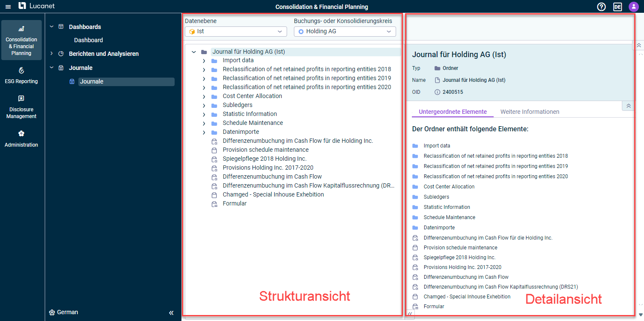644x321 pixels.
Task: Click the Journale heading label
Action: tap(80, 68)
